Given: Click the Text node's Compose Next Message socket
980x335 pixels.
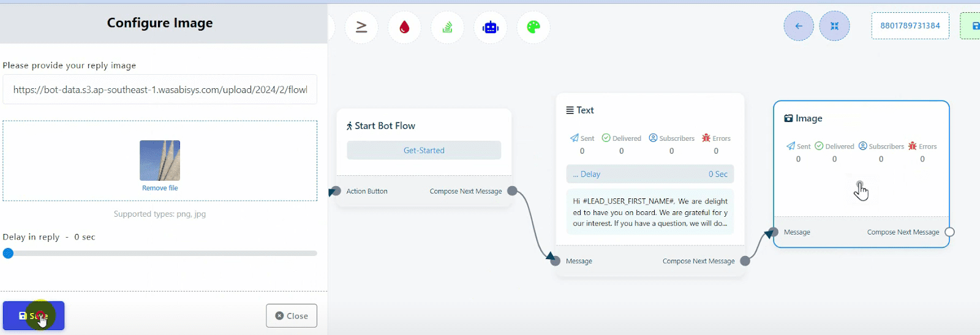Looking at the screenshot, I should tap(745, 261).
